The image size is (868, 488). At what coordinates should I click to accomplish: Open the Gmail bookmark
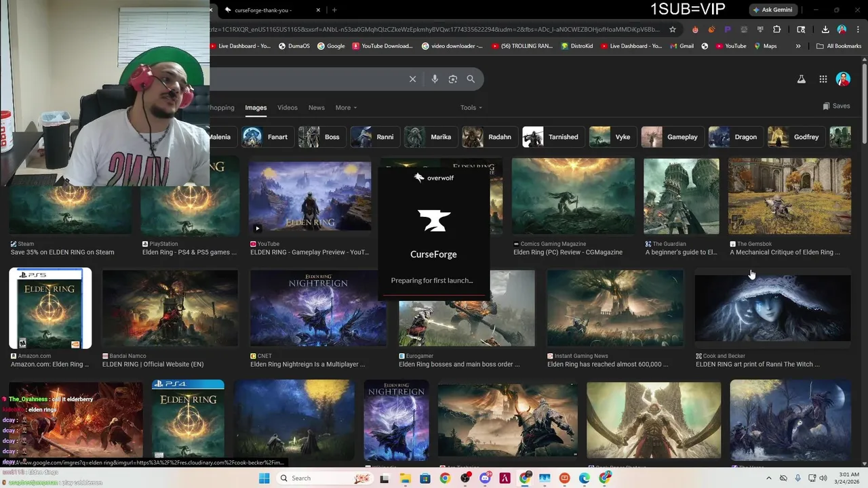coord(682,46)
